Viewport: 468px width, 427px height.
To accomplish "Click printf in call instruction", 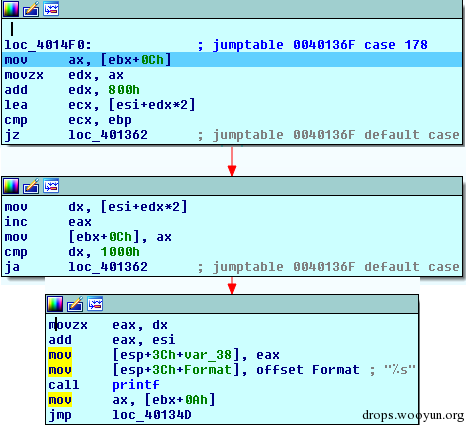I will click(136, 385).
